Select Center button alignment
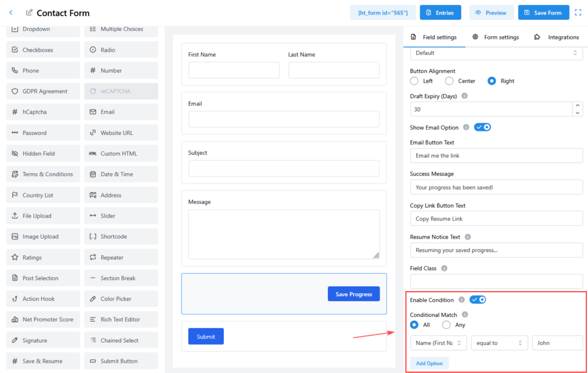 (x=450, y=81)
